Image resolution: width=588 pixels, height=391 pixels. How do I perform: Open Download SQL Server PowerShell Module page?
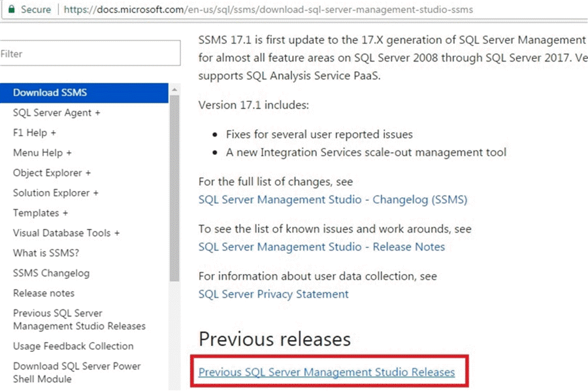tap(76, 373)
